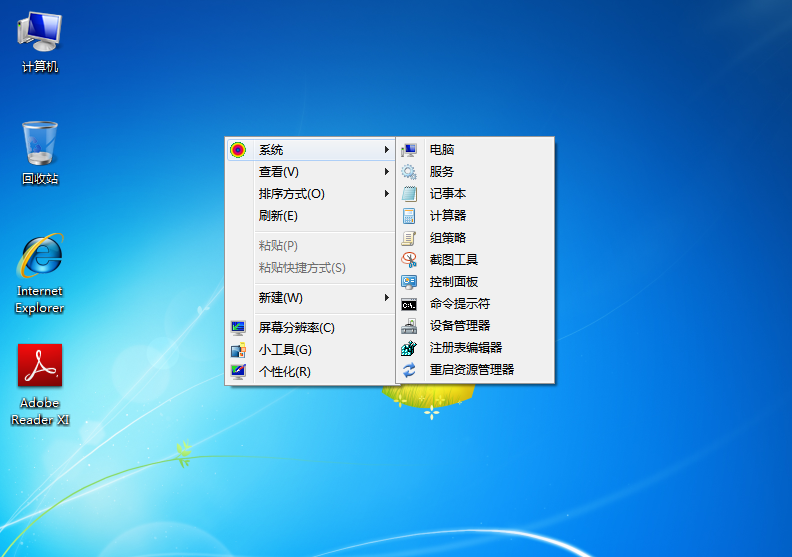
Task: Open 注册表编辑器 from the submenu
Action: pos(475,347)
